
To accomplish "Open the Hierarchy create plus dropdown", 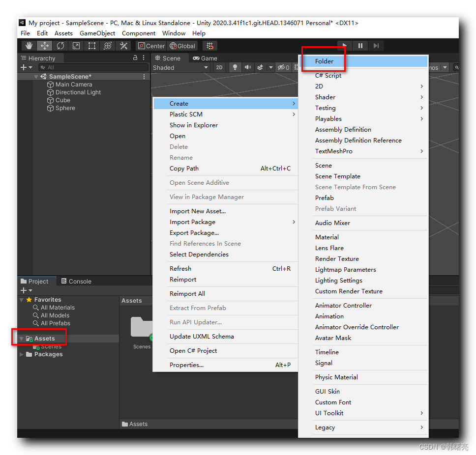I will [26, 67].
